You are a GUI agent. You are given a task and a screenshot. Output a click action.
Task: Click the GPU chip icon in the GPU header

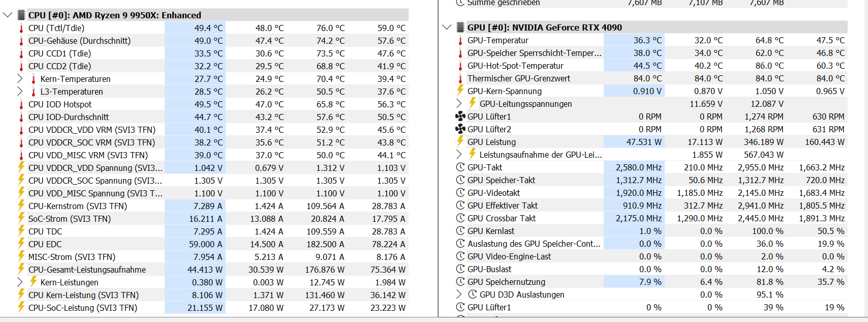point(460,27)
